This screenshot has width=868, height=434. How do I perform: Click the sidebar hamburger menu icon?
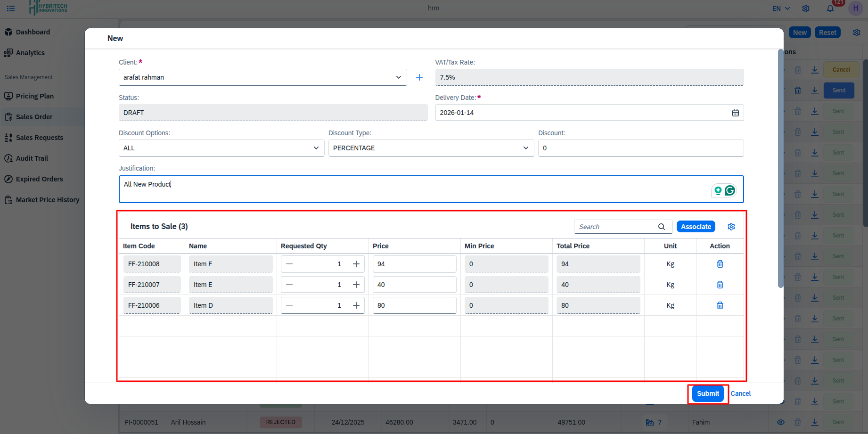(10, 8)
